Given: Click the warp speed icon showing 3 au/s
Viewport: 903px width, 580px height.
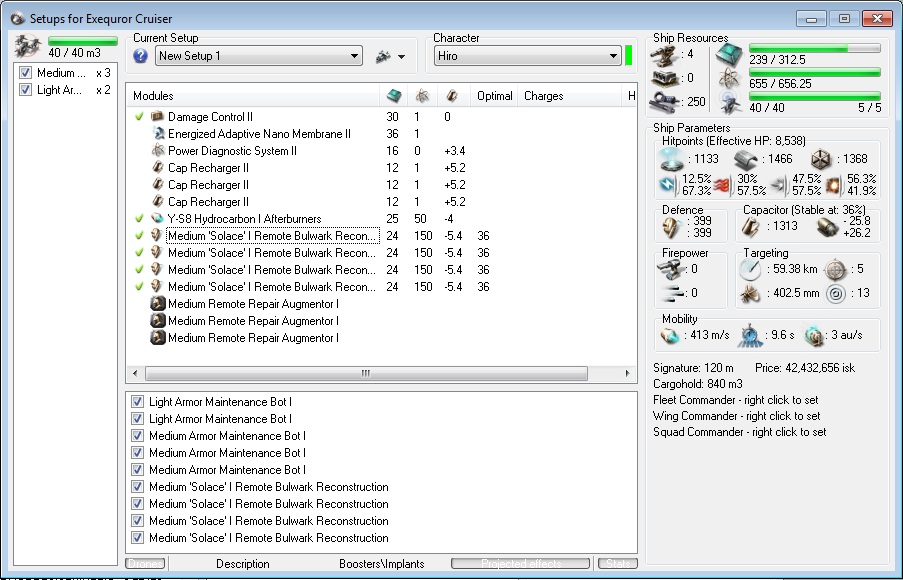Looking at the screenshot, I should (815, 336).
